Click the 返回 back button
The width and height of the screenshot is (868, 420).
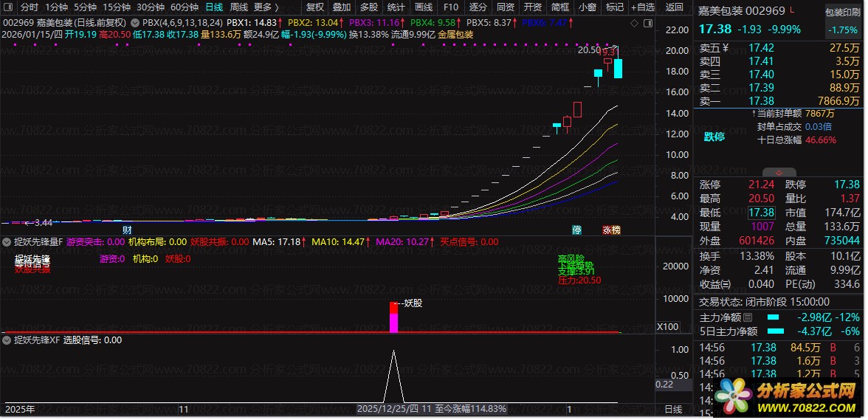point(674,7)
